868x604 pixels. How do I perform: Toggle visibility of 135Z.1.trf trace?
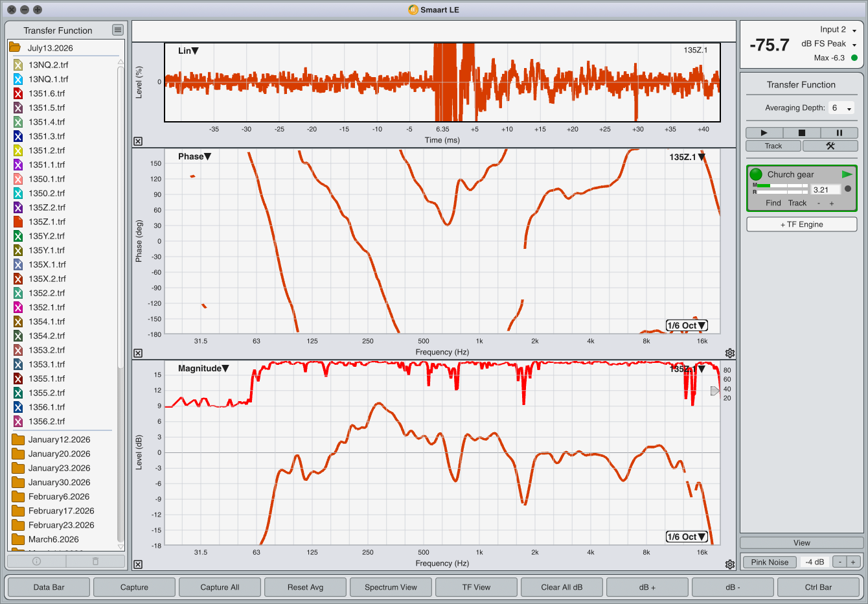click(18, 222)
